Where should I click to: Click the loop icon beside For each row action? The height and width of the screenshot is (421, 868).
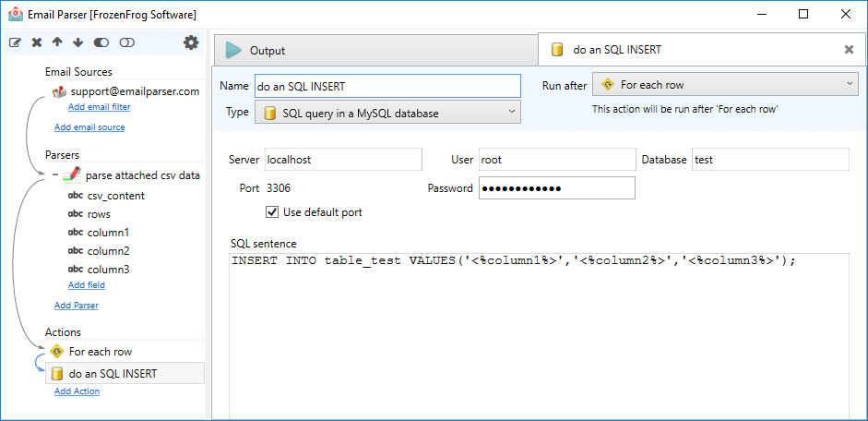pyautogui.click(x=56, y=351)
